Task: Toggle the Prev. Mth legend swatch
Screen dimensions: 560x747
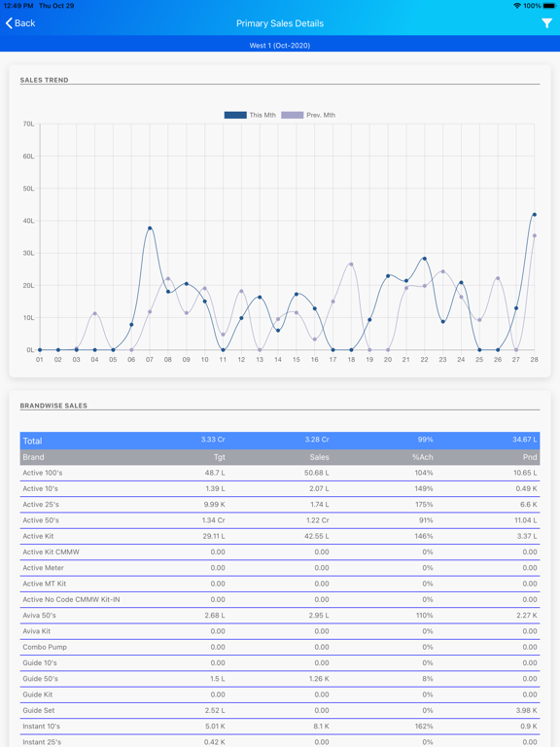Action: 292,115
